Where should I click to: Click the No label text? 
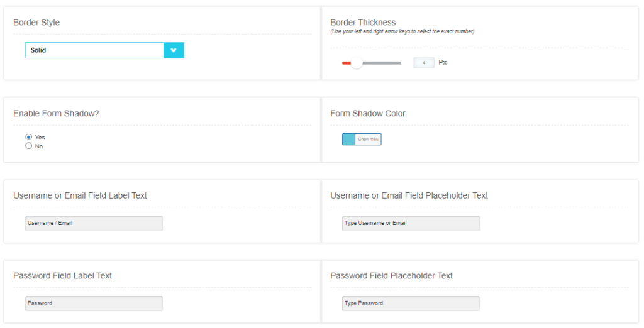(x=38, y=146)
